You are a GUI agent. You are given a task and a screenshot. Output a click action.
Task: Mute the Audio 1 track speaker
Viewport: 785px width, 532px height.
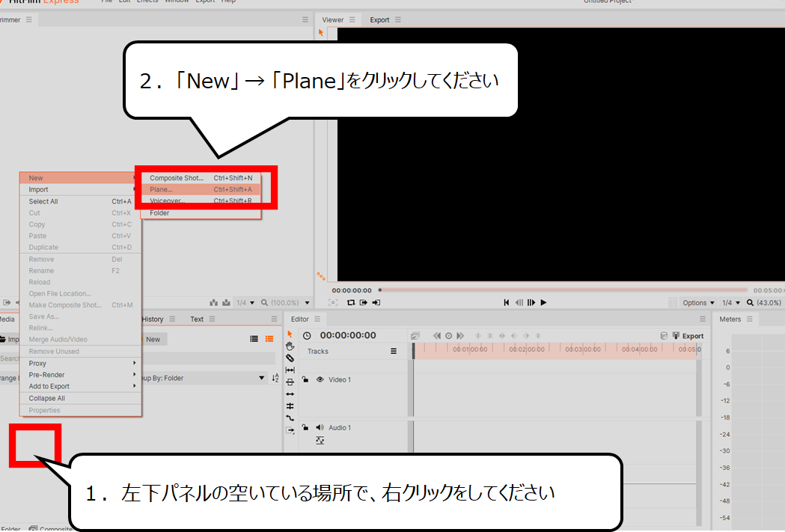point(320,427)
